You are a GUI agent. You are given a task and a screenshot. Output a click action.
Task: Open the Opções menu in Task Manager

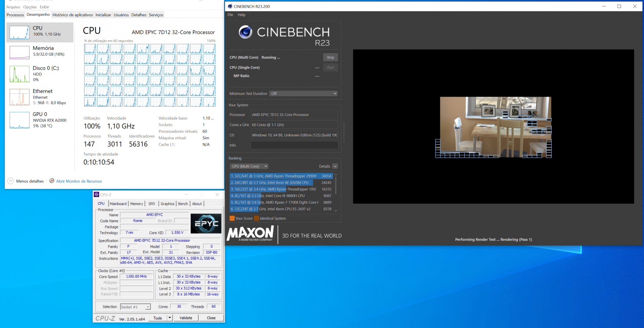pyautogui.click(x=30, y=7)
